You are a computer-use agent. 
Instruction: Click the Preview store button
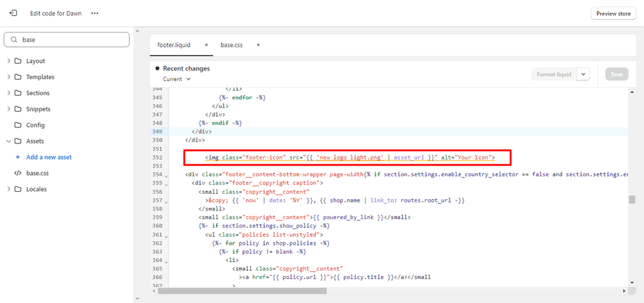pyautogui.click(x=613, y=13)
